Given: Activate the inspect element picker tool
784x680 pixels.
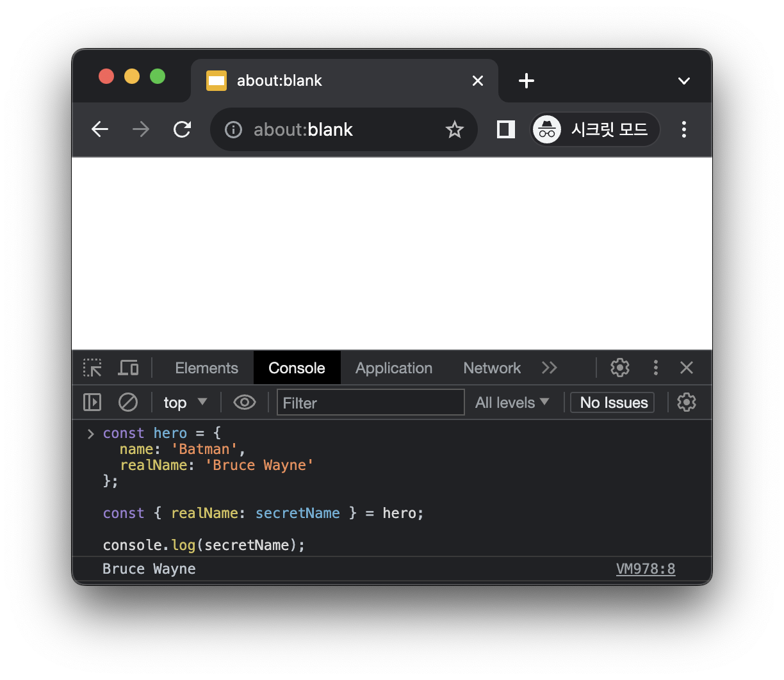Looking at the screenshot, I should click(x=92, y=368).
